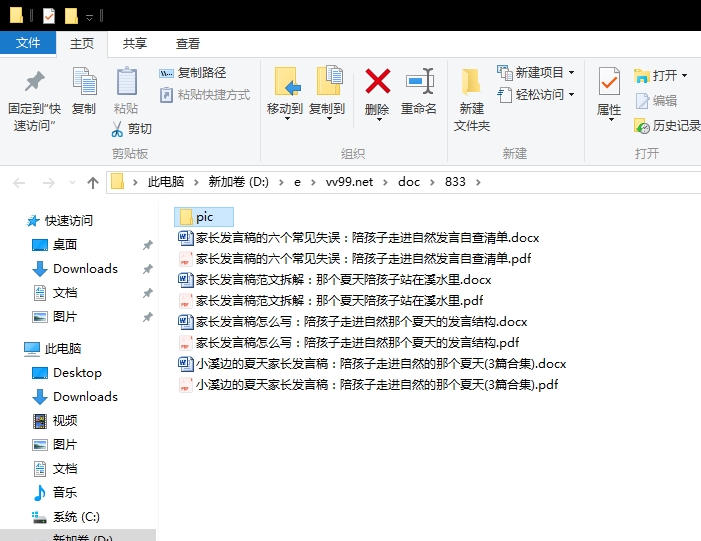Open Downloads under This PC
Viewport: 701px width, 541px height.
pyautogui.click(x=75, y=397)
